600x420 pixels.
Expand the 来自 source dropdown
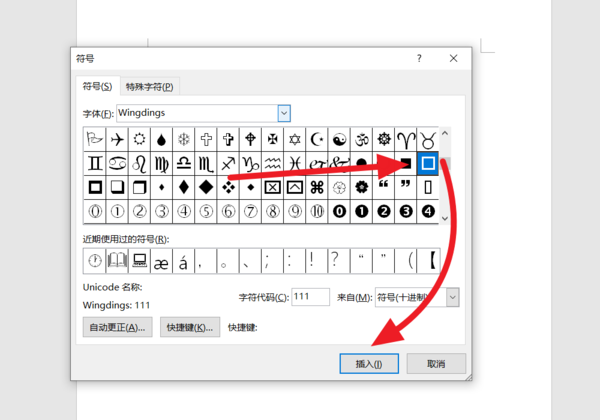pyautogui.click(x=453, y=297)
